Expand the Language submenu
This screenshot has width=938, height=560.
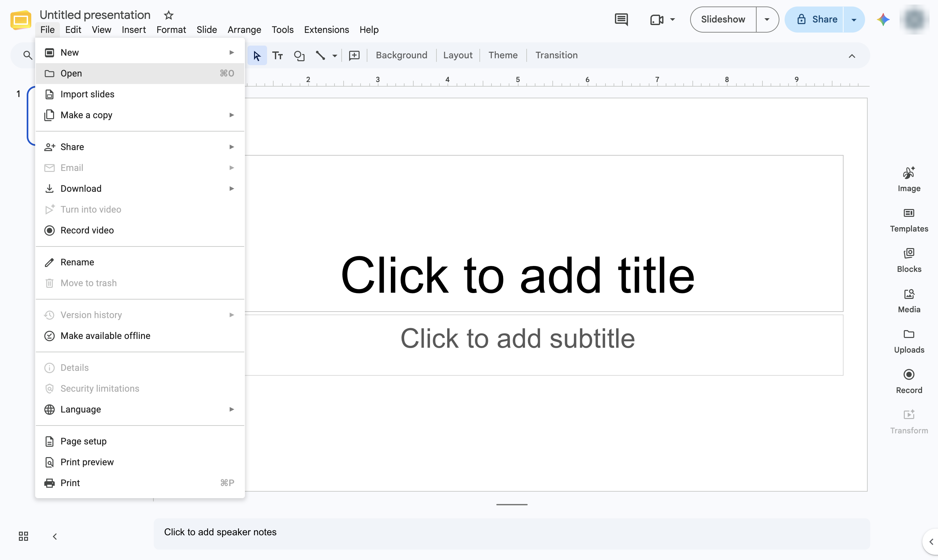[140, 410]
